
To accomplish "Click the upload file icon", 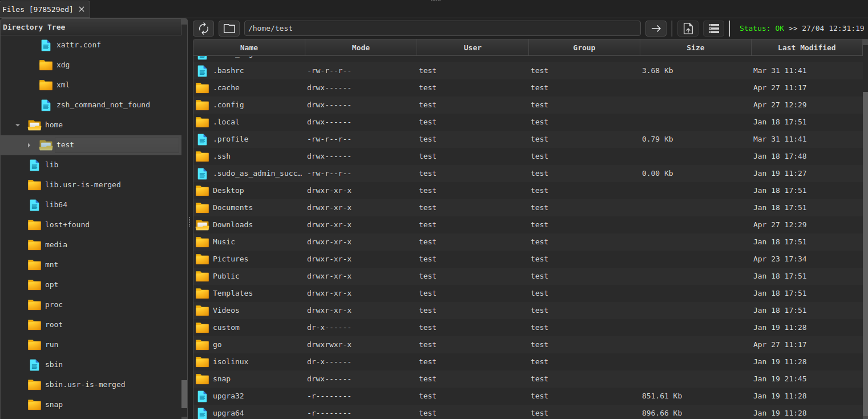I will point(688,29).
